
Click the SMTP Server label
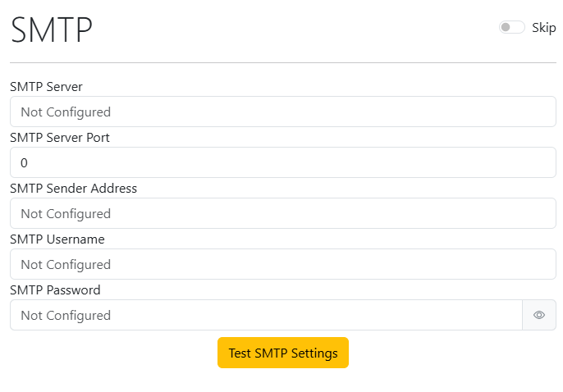click(x=46, y=86)
